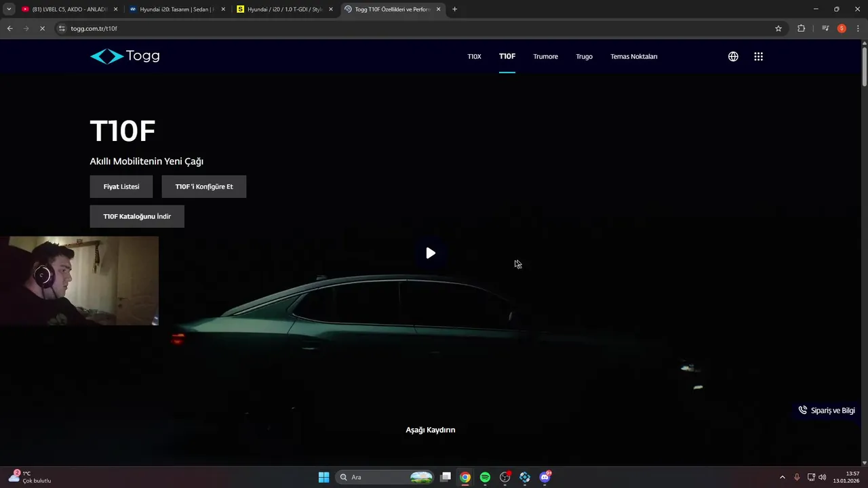Open Chrome from the taskbar
This screenshot has width=868, height=488.
[x=465, y=477]
